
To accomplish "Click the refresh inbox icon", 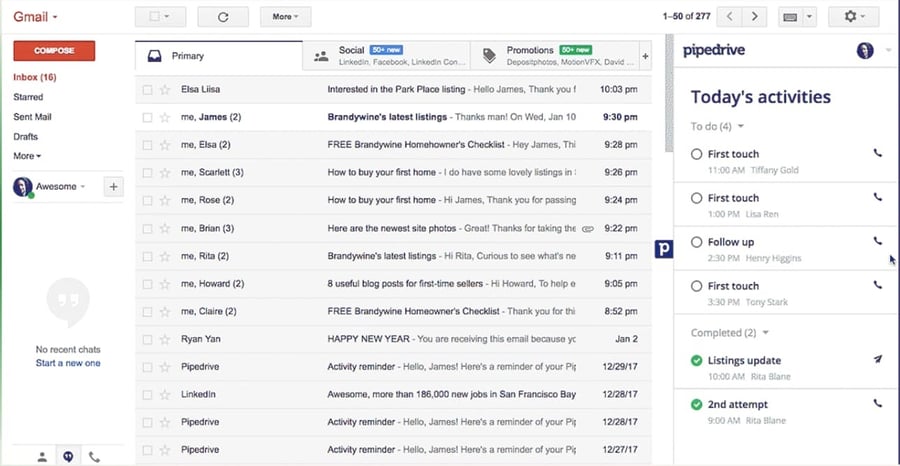I will 223,17.
